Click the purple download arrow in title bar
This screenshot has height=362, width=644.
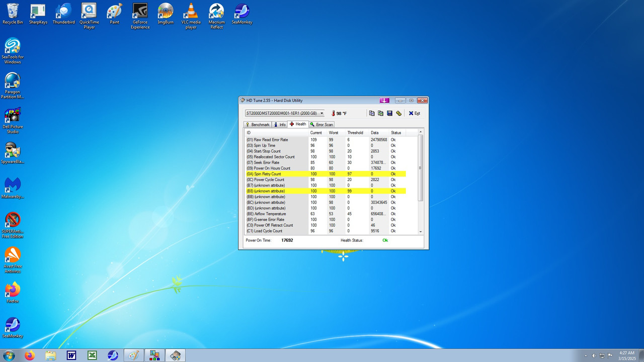tap(384, 101)
